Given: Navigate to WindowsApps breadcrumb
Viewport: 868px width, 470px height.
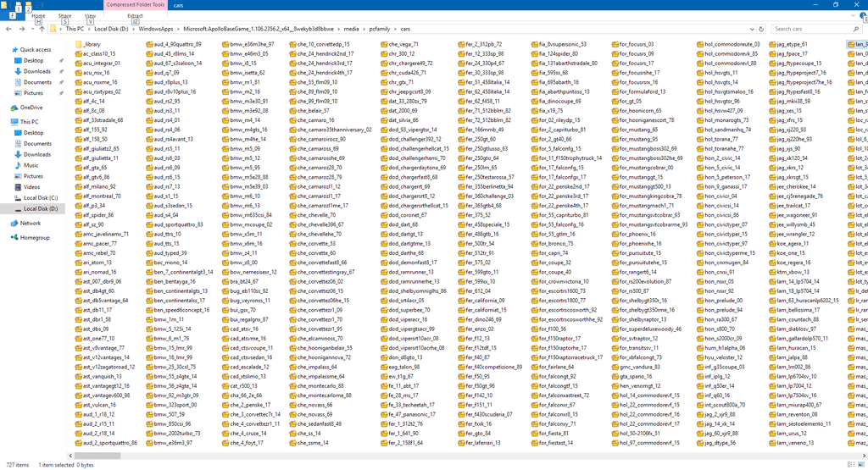Looking at the screenshot, I should [x=156, y=29].
